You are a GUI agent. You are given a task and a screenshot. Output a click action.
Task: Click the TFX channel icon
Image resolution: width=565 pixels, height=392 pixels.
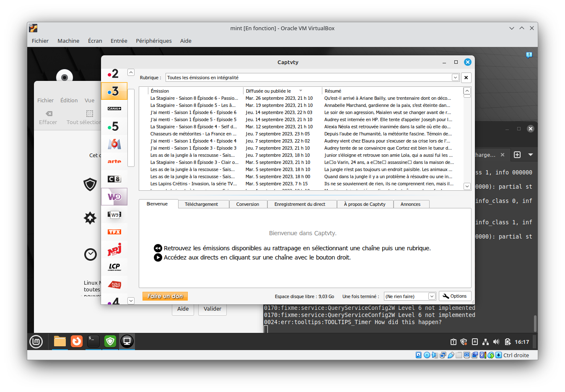point(114,232)
